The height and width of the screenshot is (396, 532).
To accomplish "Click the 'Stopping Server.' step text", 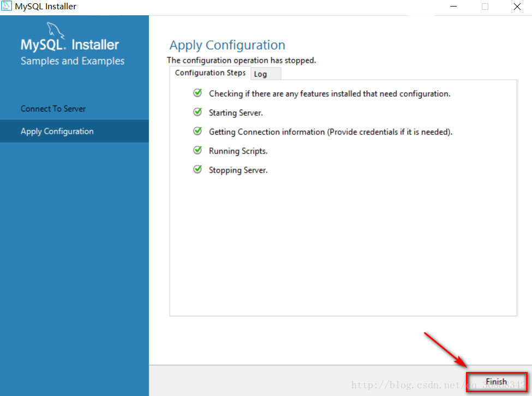I will click(x=238, y=170).
